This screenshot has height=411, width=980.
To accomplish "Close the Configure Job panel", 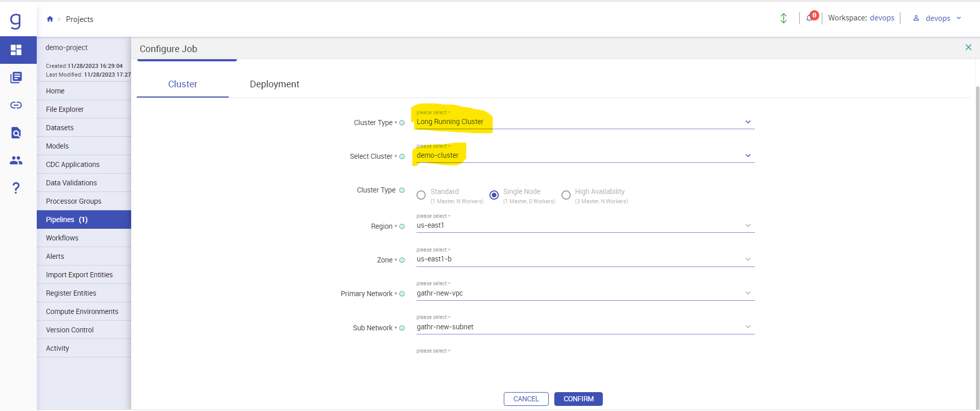I will (968, 47).
